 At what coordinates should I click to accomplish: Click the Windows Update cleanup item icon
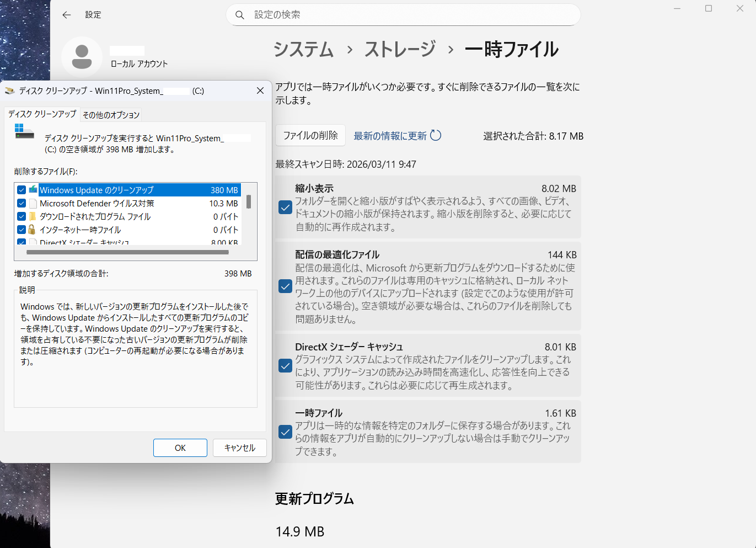33,190
